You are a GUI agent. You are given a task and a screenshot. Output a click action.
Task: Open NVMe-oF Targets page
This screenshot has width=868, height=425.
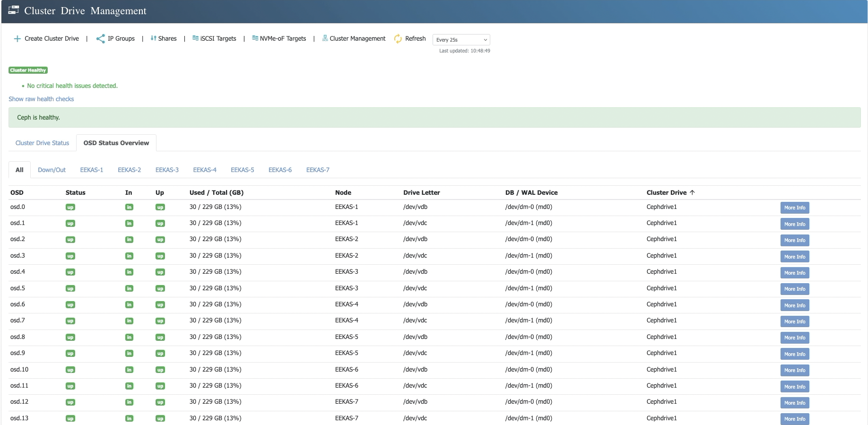coord(283,38)
